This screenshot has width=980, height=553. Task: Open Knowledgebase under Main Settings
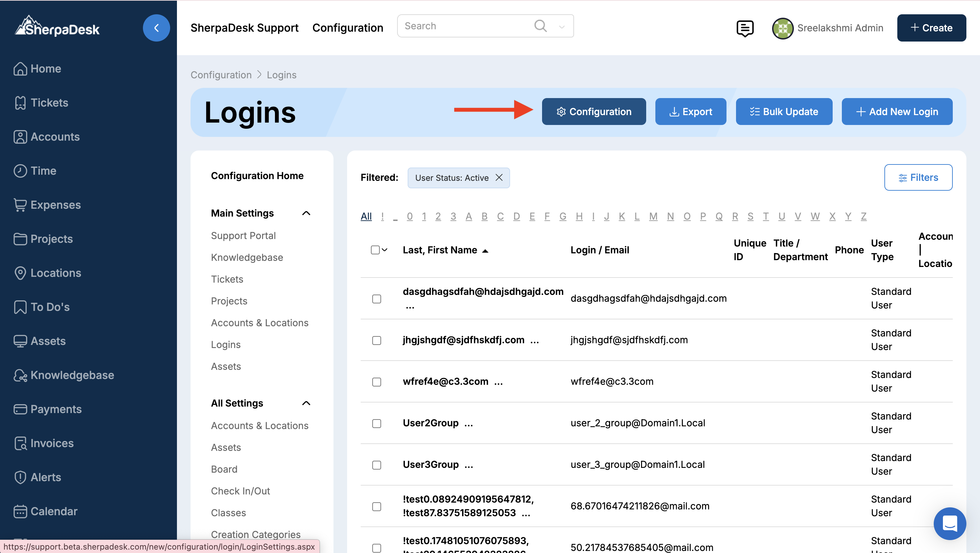(x=247, y=257)
